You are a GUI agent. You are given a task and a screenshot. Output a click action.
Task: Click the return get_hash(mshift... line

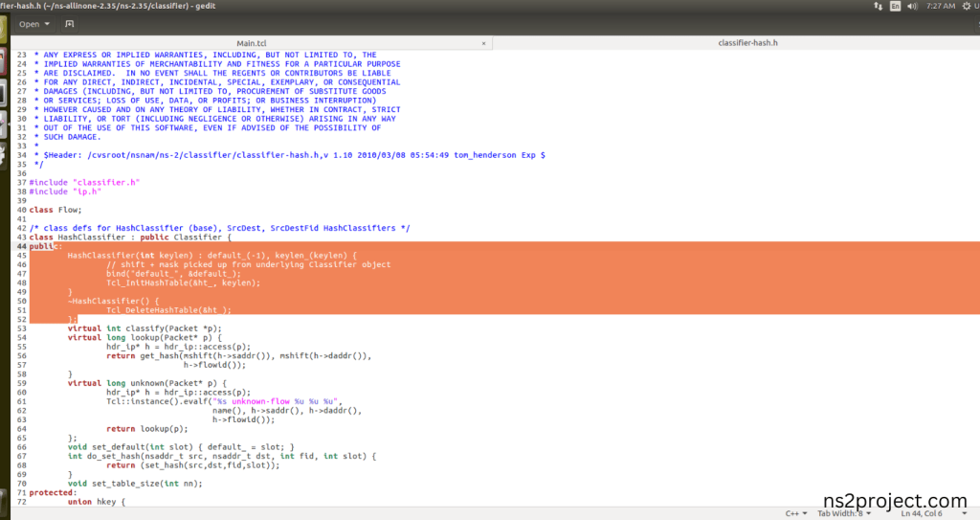pos(238,355)
